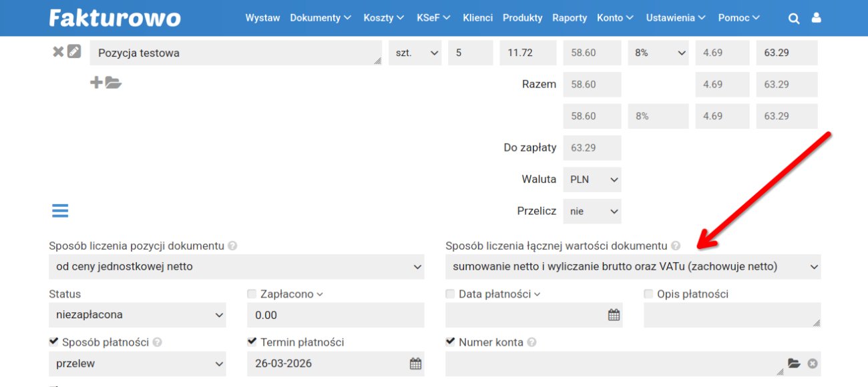Expand the VAT rate dropdown showing 8%
The width and height of the screenshot is (868, 387).
[658, 52]
